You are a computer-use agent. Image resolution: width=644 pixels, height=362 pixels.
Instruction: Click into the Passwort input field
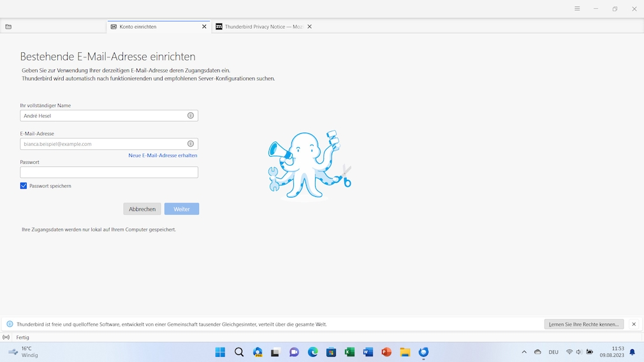[109, 172]
